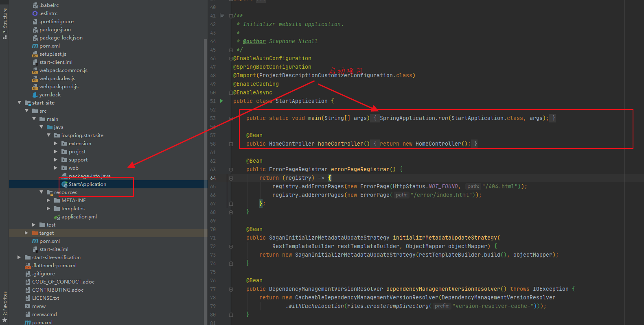Click the Structure tool window icon
Screen dimensions: 644x325
click(x=4, y=37)
